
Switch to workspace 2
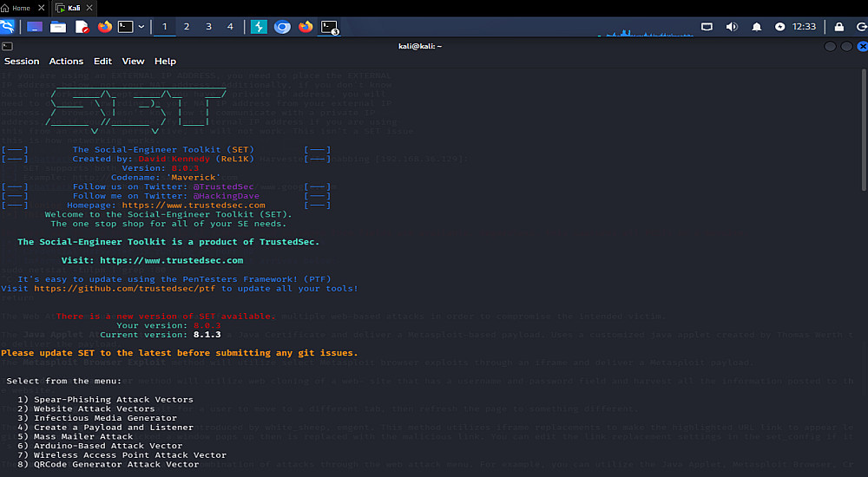pos(187,27)
